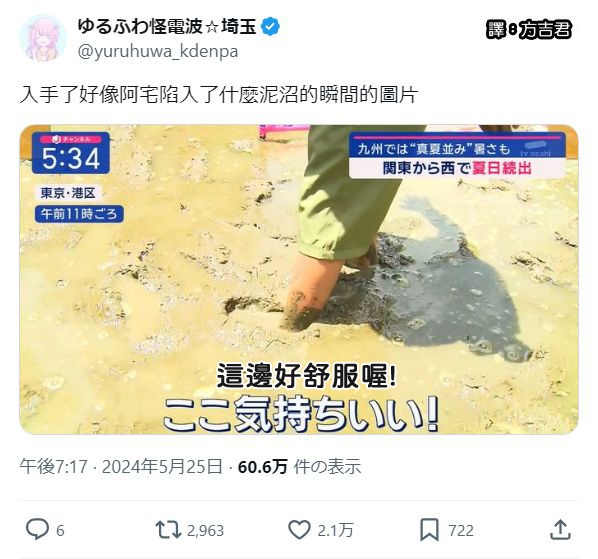Viewport: 598px width, 559px height.
Task: Open the @yuruhuwa_kdenpa handle
Action: pos(158,51)
